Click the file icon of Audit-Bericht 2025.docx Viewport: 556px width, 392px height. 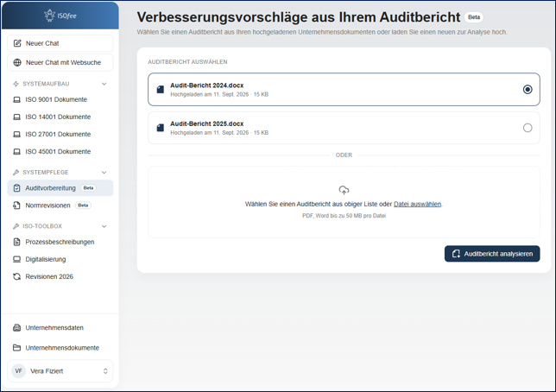161,128
